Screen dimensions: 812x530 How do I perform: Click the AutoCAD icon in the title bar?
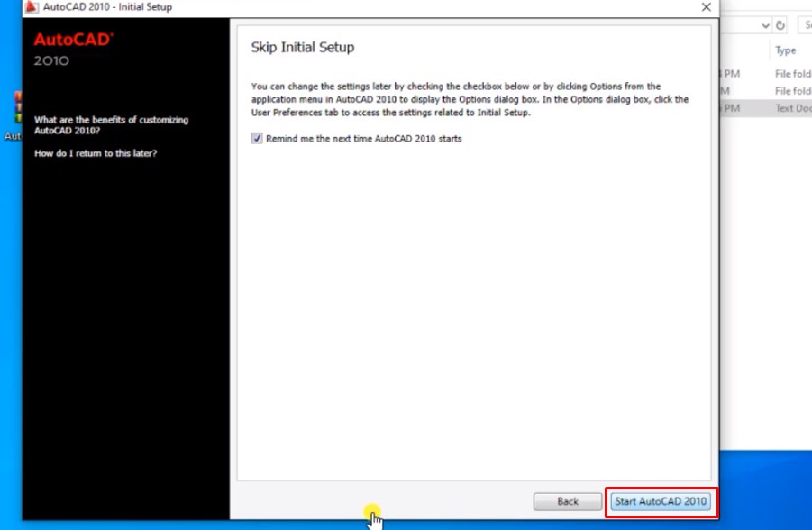[31, 6]
